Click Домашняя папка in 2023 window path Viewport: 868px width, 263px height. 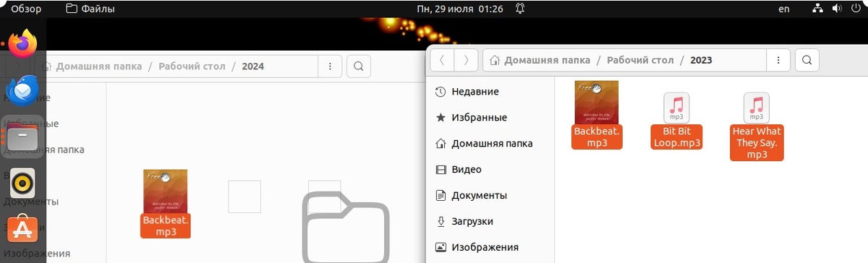[x=540, y=60]
